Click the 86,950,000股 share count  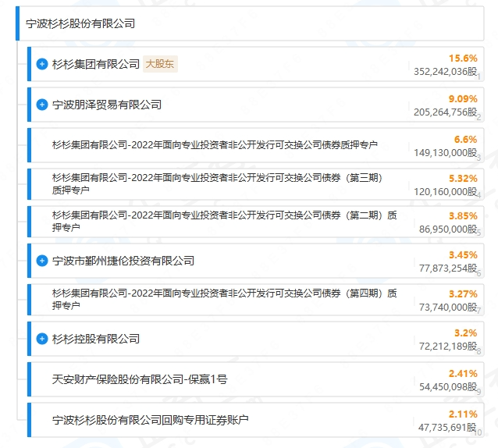(x=448, y=229)
